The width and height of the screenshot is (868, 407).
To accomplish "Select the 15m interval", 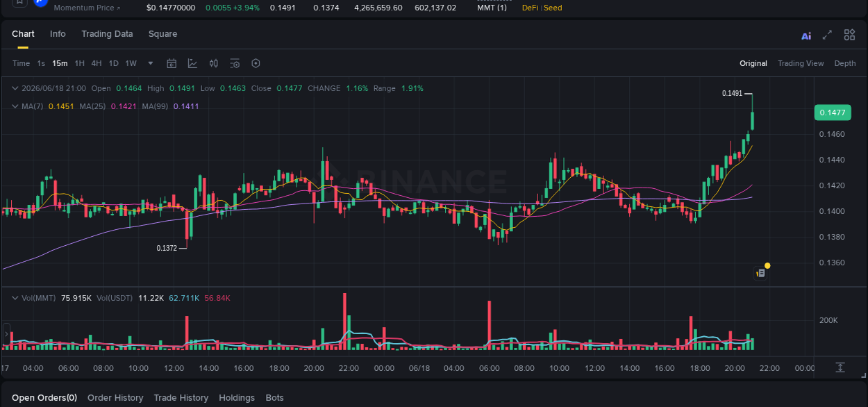I will coord(60,63).
